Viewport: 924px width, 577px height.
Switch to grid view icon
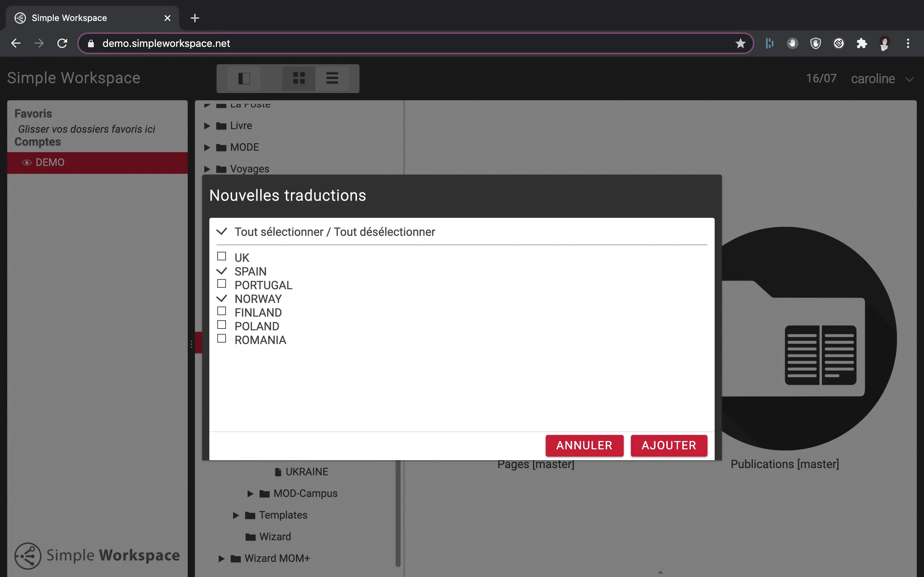tap(298, 78)
